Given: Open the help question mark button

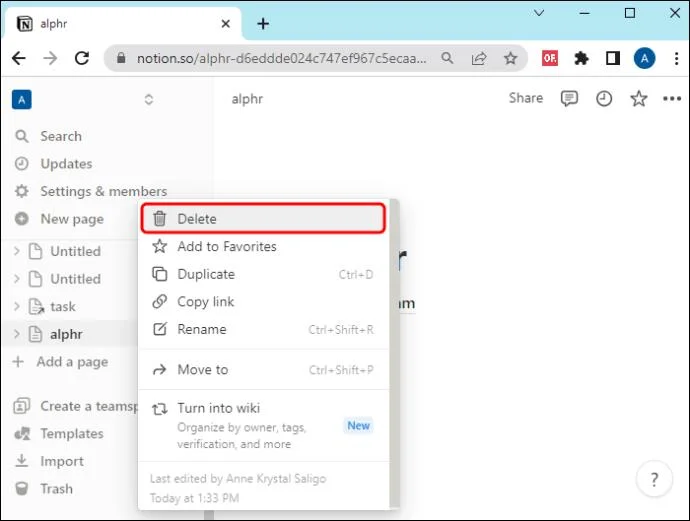Looking at the screenshot, I should [x=654, y=479].
